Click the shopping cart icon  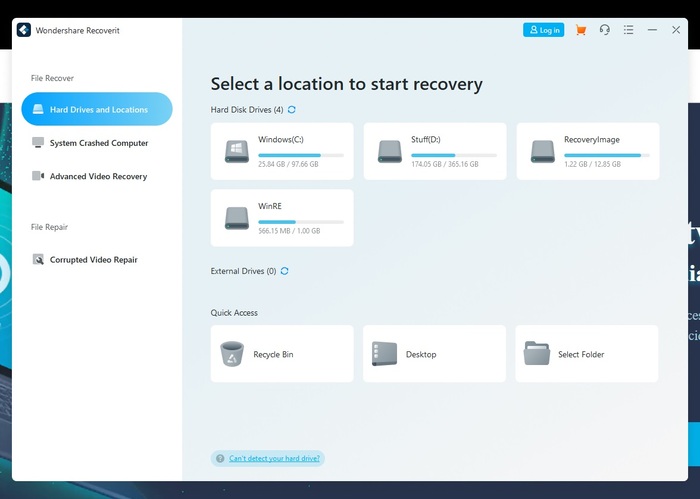pos(581,30)
